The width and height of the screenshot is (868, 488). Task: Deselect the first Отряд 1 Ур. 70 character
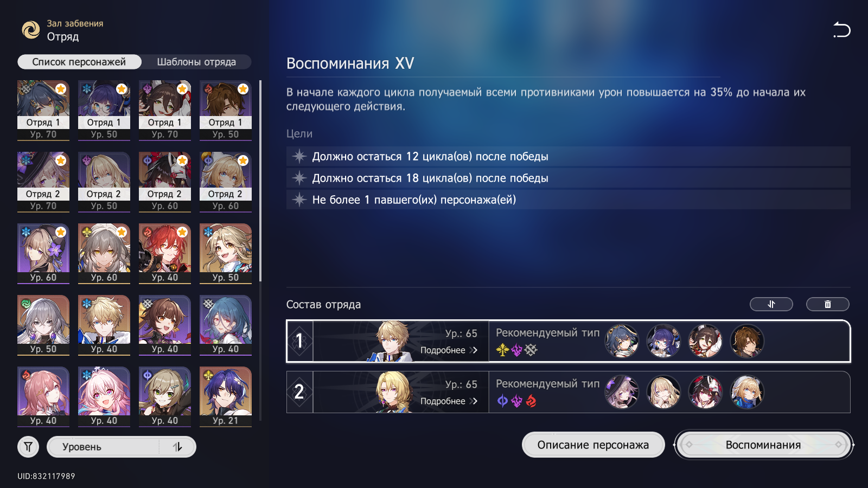click(43, 111)
